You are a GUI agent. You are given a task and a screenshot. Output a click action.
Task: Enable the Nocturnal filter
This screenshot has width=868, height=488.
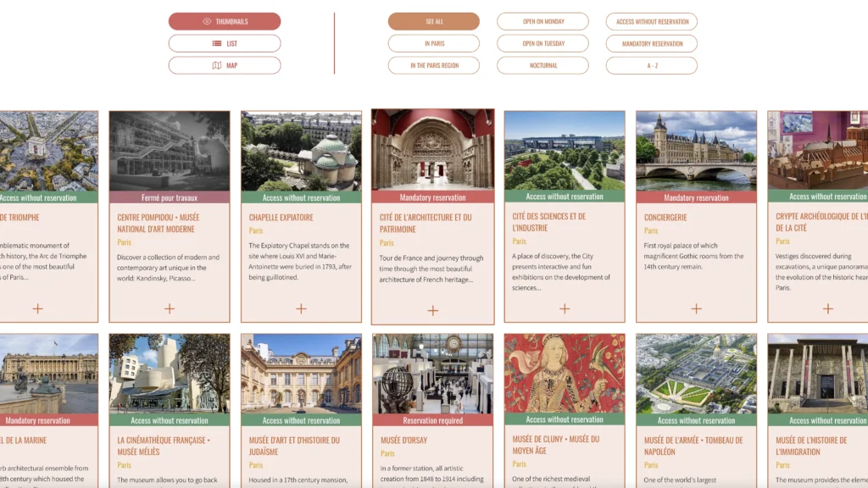(542, 64)
